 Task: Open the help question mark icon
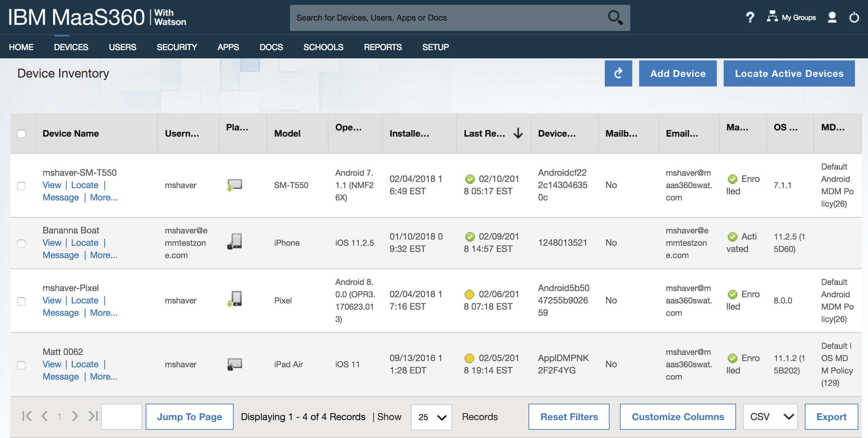click(749, 17)
